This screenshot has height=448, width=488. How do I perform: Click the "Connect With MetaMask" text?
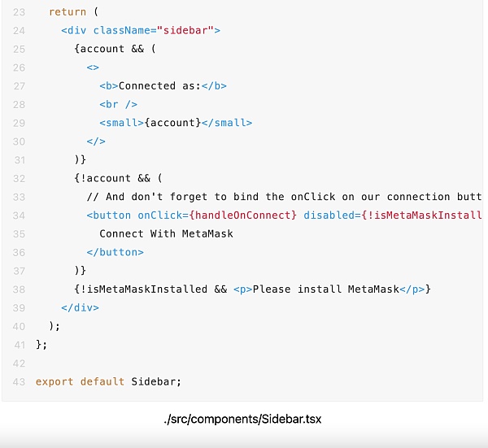[x=166, y=233]
